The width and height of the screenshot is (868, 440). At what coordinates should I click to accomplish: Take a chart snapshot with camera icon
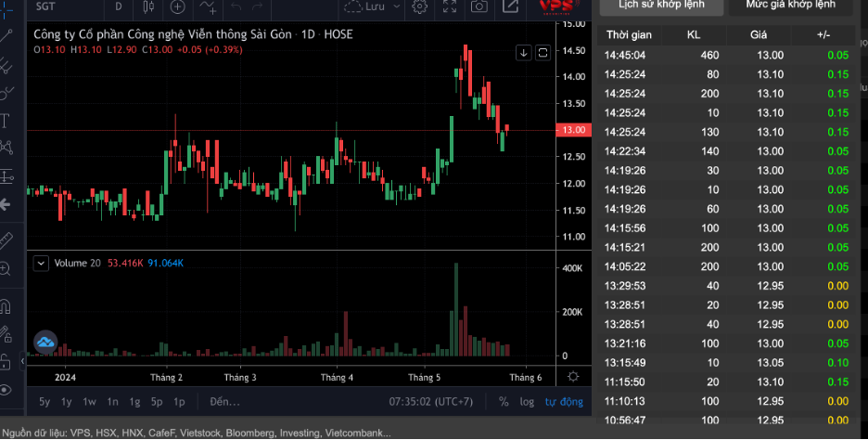pyautogui.click(x=479, y=6)
